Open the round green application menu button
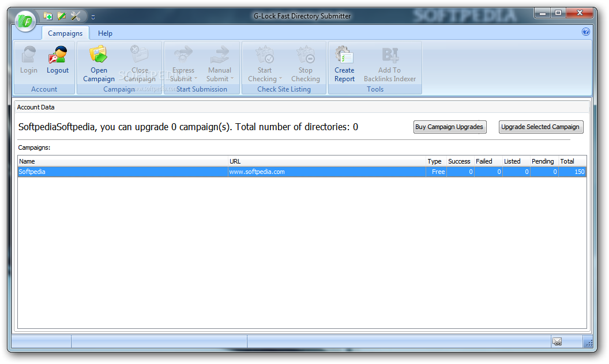 click(x=25, y=21)
